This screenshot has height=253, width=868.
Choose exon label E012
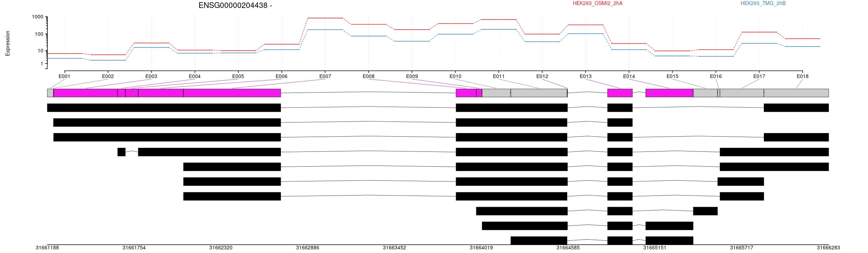pos(542,76)
